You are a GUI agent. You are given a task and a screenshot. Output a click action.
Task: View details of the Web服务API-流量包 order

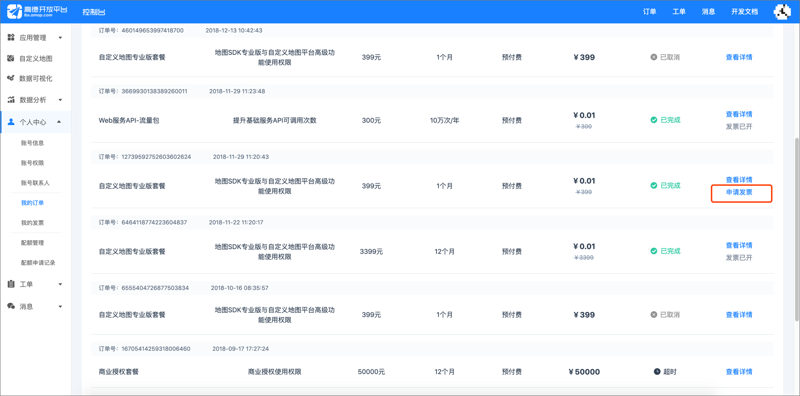pos(739,114)
